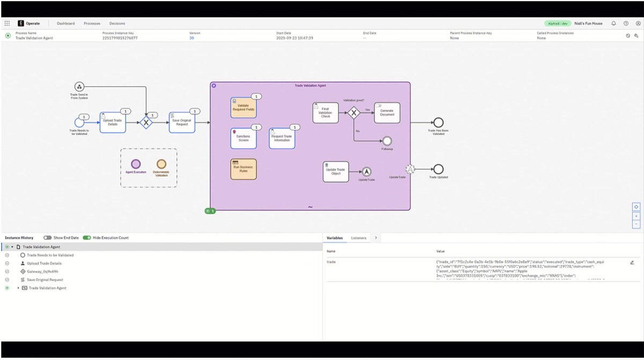Reset diagram viewport with the reset button

[x=636, y=207]
